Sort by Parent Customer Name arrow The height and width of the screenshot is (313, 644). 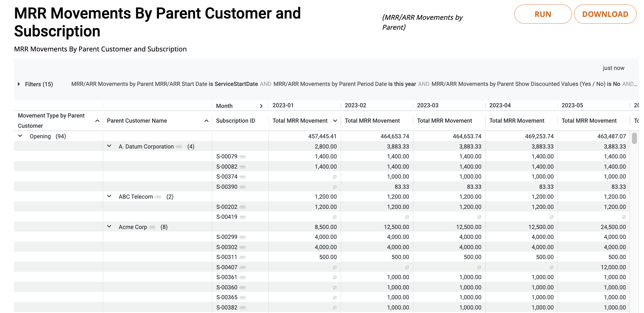point(206,121)
